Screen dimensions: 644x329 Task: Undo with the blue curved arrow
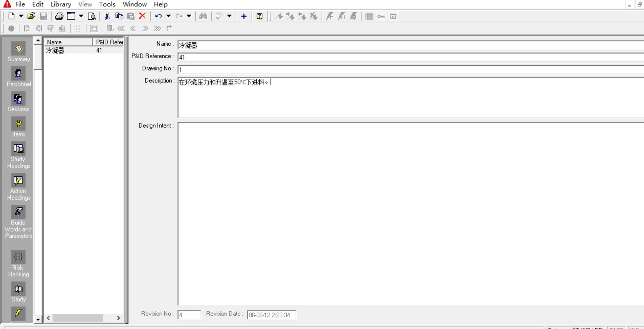point(159,16)
